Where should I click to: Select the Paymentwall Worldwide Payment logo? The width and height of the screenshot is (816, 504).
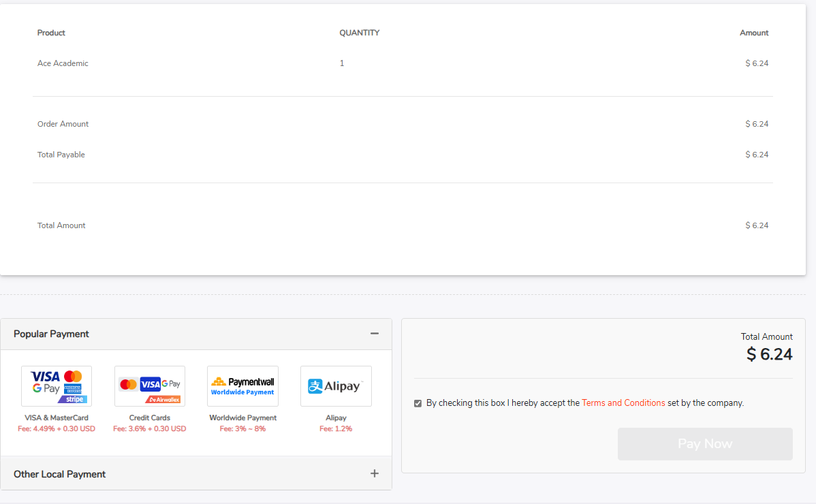(x=242, y=386)
